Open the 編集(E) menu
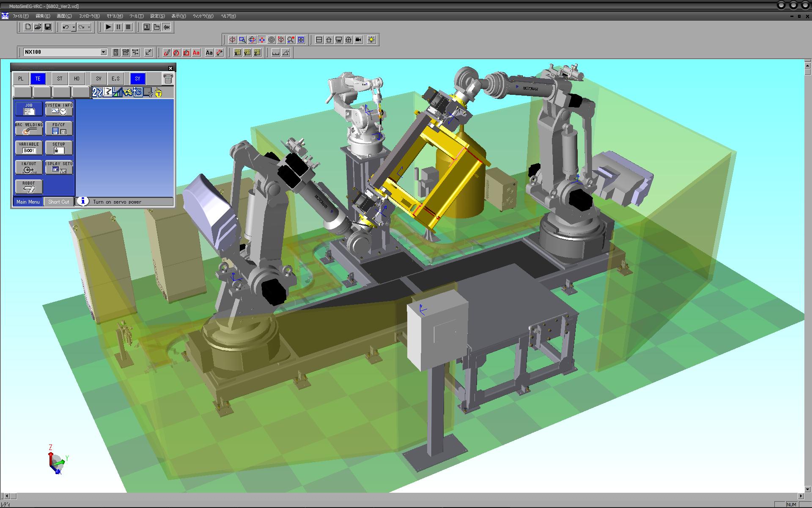The image size is (812, 508). [x=43, y=16]
